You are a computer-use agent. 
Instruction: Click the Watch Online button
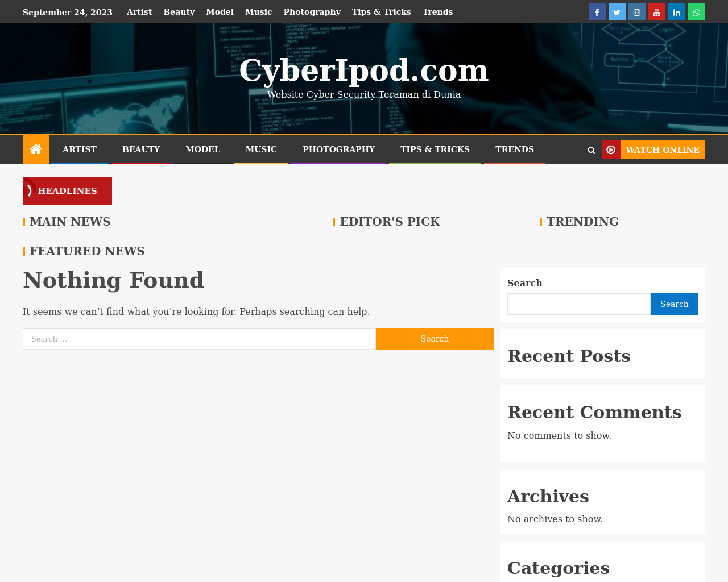coord(653,149)
